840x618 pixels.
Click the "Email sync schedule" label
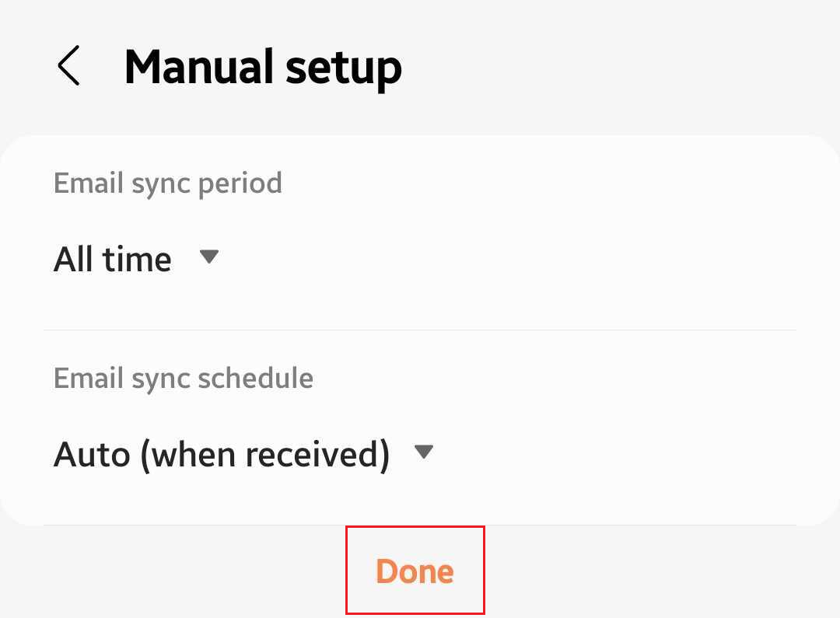click(x=183, y=378)
